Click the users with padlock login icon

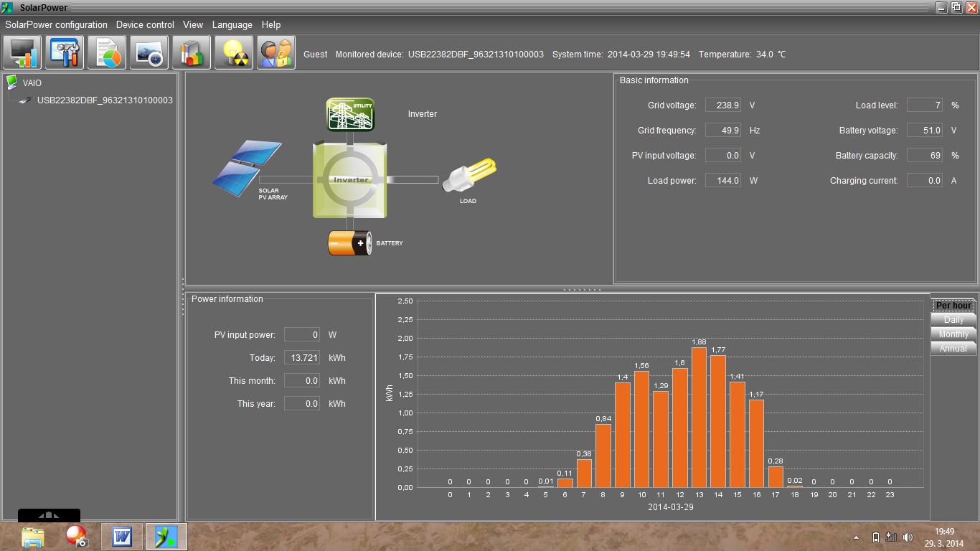[x=275, y=53]
